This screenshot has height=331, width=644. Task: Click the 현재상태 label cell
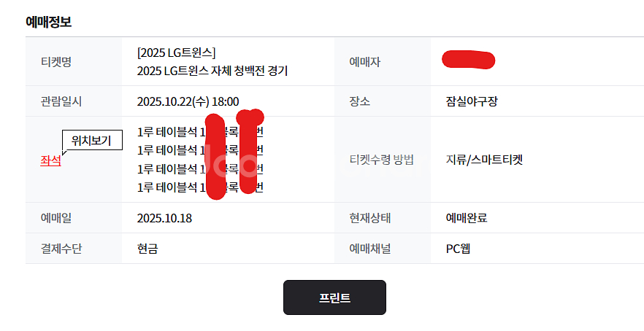click(370, 218)
